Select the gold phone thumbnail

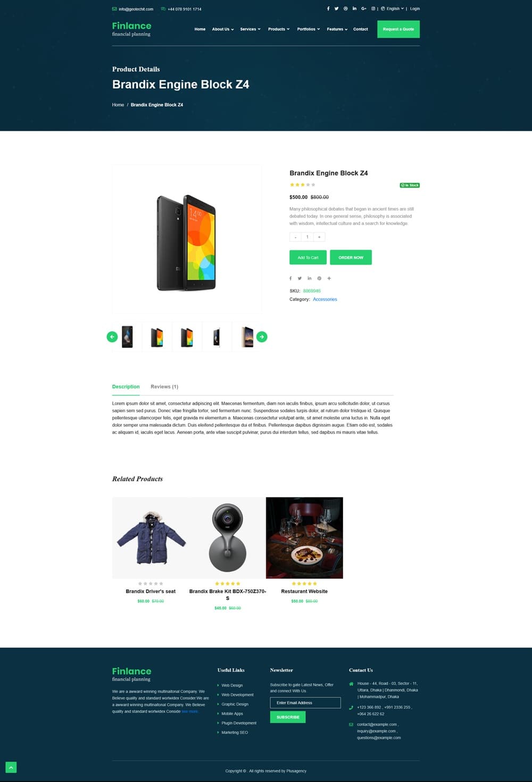pyautogui.click(x=247, y=337)
